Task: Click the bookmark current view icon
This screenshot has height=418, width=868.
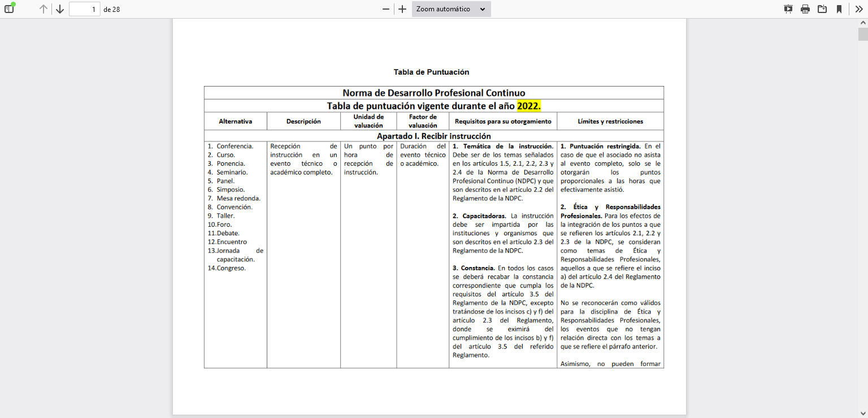Action: point(839,9)
